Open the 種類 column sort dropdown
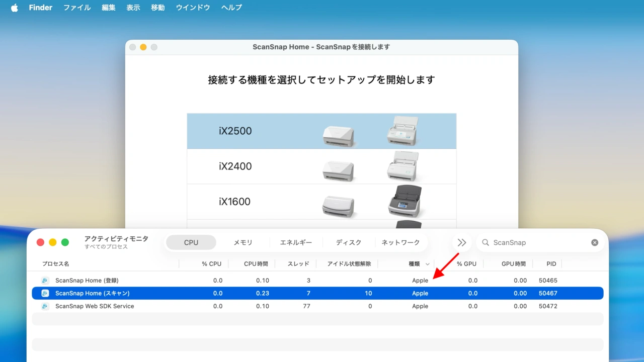644x362 pixels. (427, 263)
